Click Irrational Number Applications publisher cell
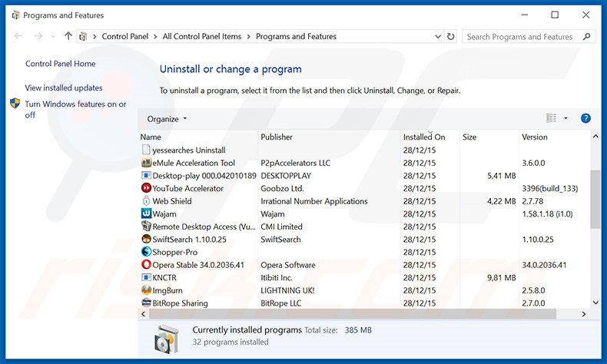The image size is (607, 364). (314, 201)
